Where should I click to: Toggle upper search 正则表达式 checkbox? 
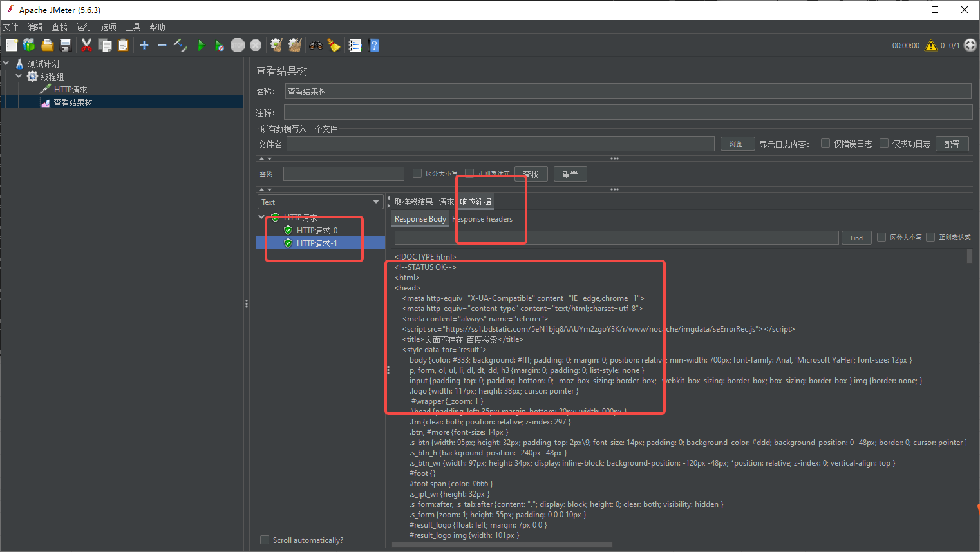pyautogui.click(x=469, y=173)
